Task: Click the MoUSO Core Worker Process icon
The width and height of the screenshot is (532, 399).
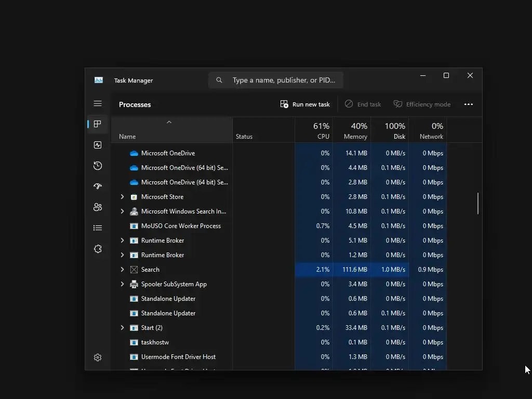Action: point(134,226)
